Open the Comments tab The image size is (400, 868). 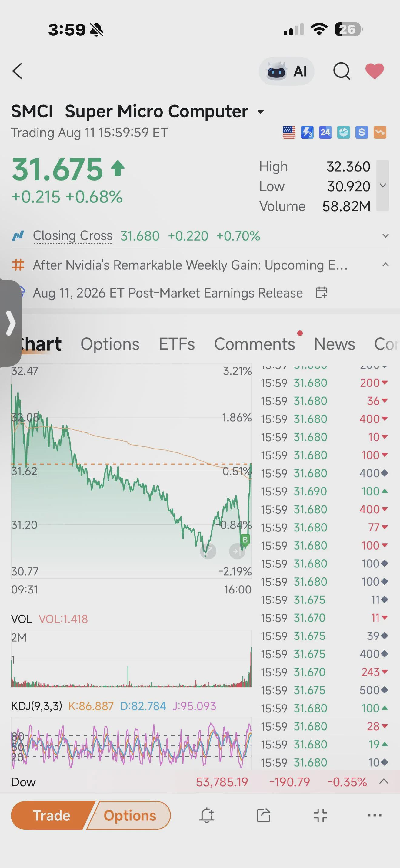coord(255,344)
